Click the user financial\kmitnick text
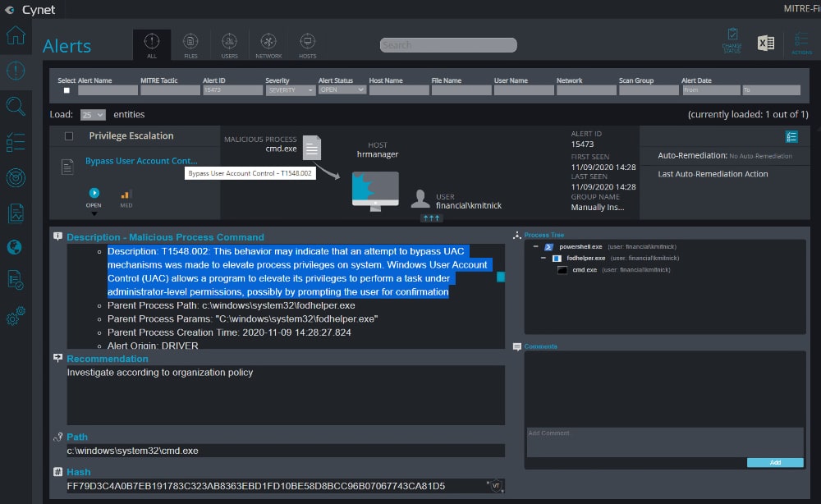The width and height of the screenshot is (821, 504). click(x=469, y=206)
